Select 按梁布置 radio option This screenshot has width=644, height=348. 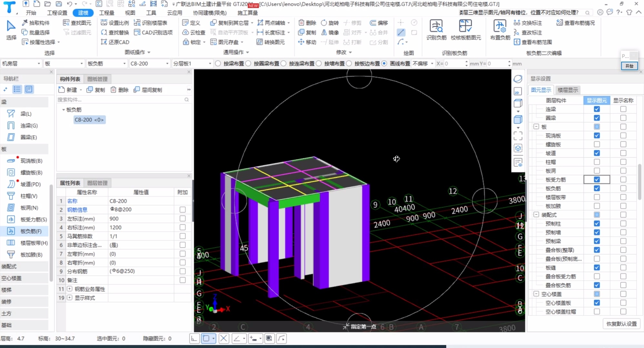[218, 63]
